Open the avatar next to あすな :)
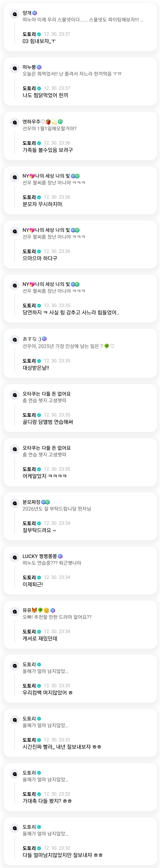Viewport: 160px width, 868px height. [x=14, y=340]
